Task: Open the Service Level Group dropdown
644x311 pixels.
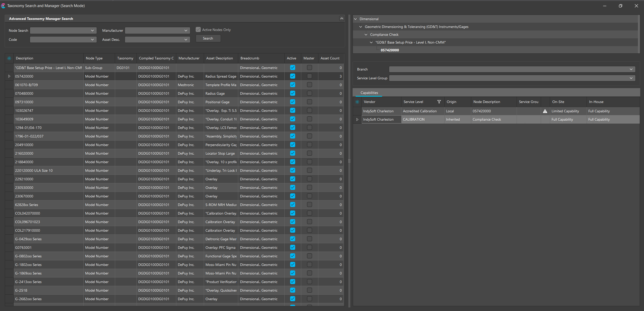Action: click(x=631, y=78)
